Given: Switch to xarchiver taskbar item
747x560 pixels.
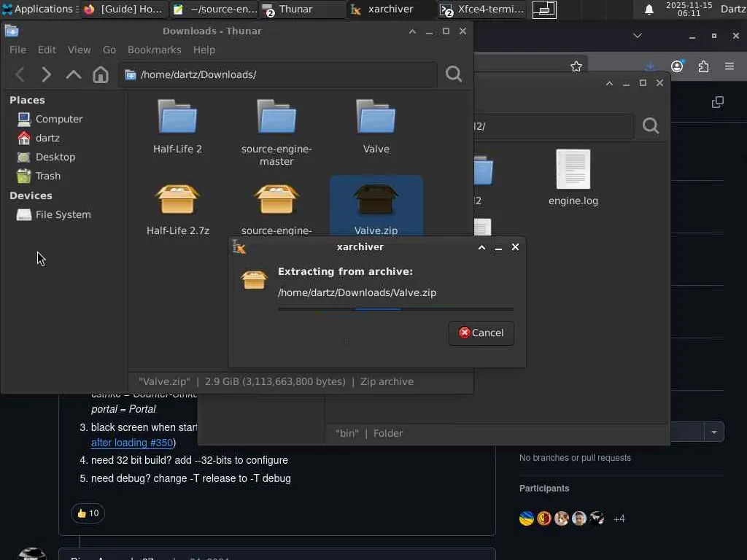Looking at the screenshot, I should point(391,9).
